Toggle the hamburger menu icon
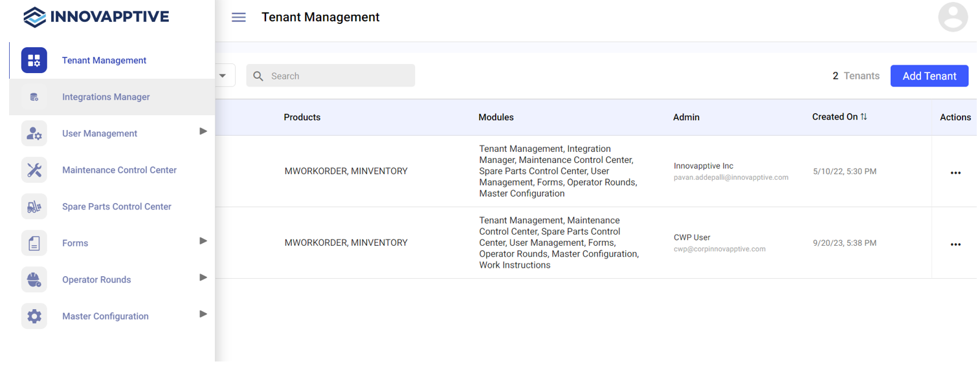The image size is (980, 366). [x=239, y=17]
